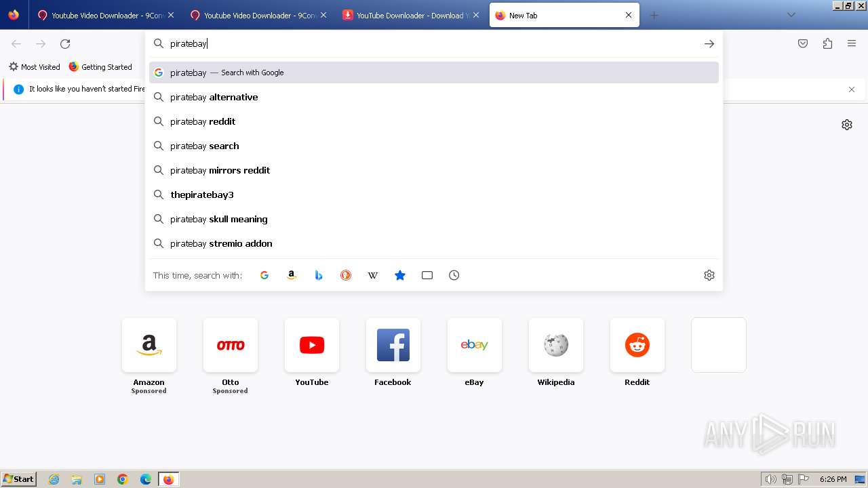Screen dimensions: 868x488
Task: Search this time with Google icon
Action: point(264,275)
